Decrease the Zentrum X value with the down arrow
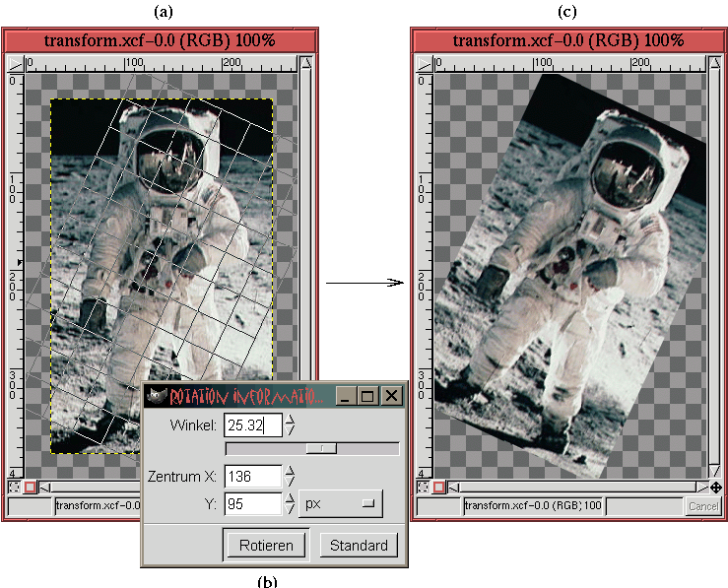The height and width of the screenshot is (588, 728). (x=291, y=483)
